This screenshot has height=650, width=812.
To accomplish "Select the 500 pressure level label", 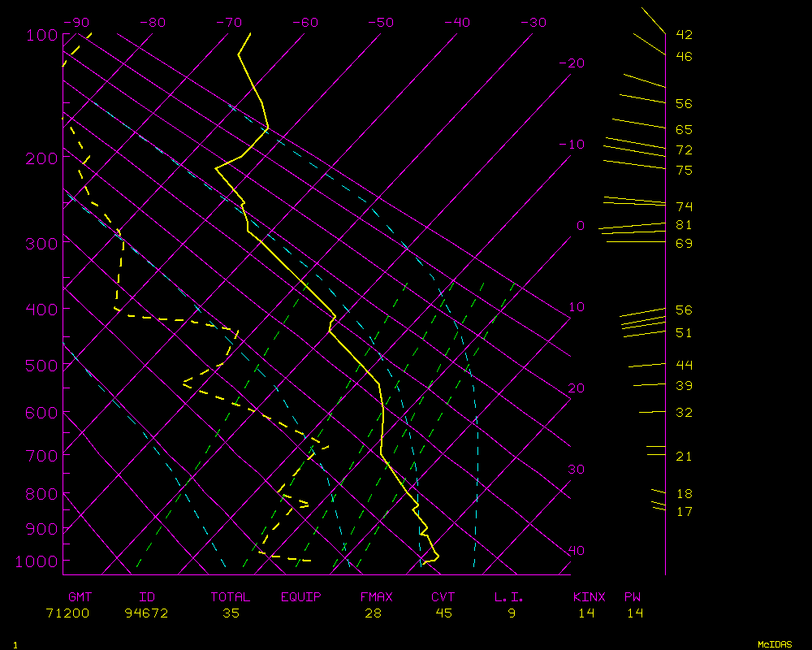I will 41,366.
